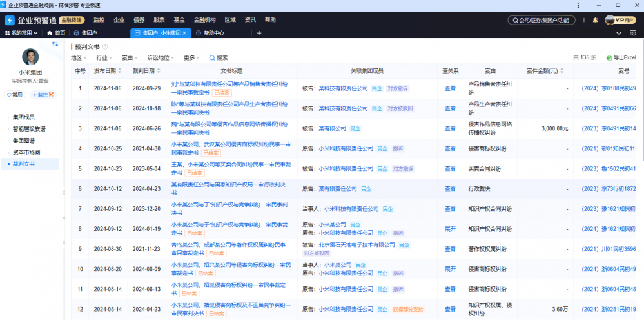Screen dimensions: 644x320
Task: Open the 更多 filter dropdown
Action: click(x=191, y=58)
